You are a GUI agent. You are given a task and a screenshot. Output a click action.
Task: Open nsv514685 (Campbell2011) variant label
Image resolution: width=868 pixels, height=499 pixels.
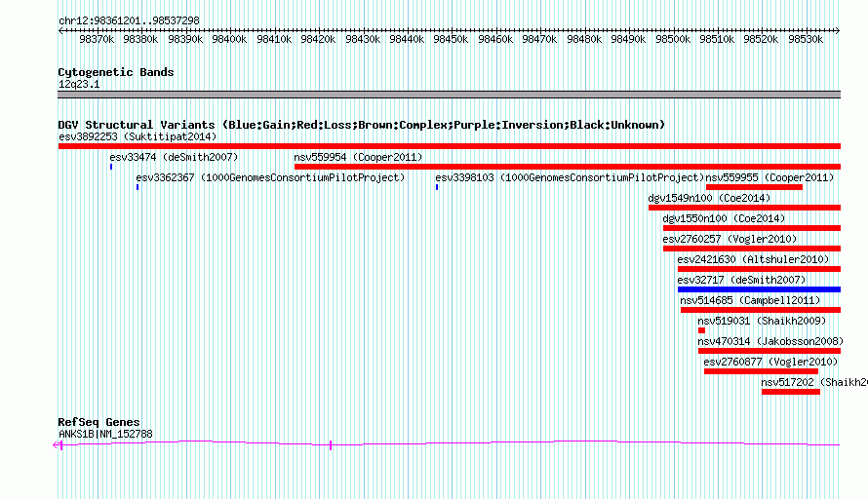tap(750, 300)
